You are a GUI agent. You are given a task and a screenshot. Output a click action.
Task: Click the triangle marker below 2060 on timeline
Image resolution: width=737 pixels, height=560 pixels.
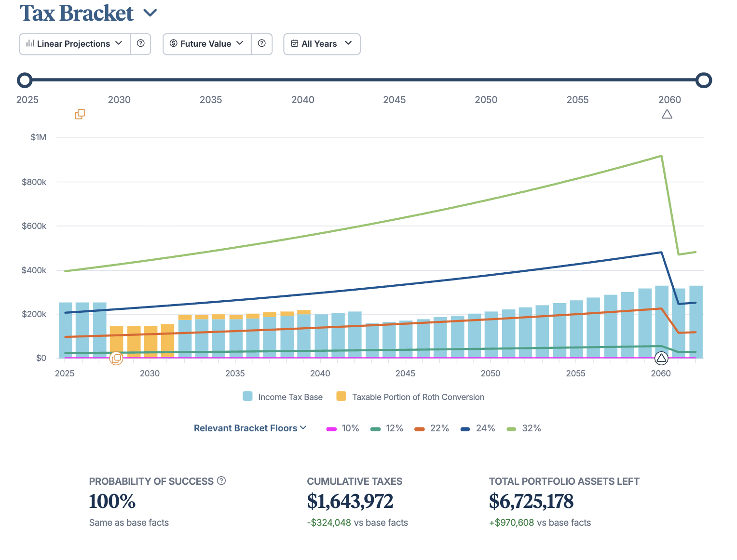(x=667, y=114)
